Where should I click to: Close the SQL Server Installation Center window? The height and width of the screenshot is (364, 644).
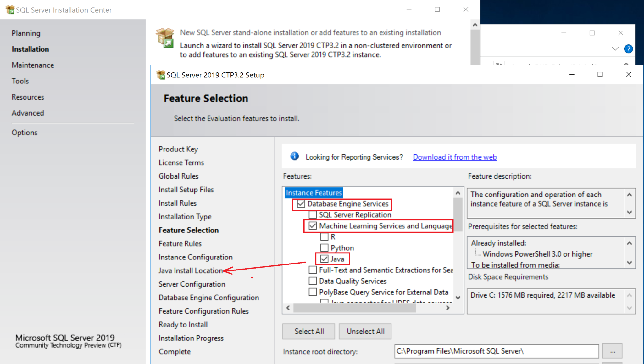(x=466, y=9)
